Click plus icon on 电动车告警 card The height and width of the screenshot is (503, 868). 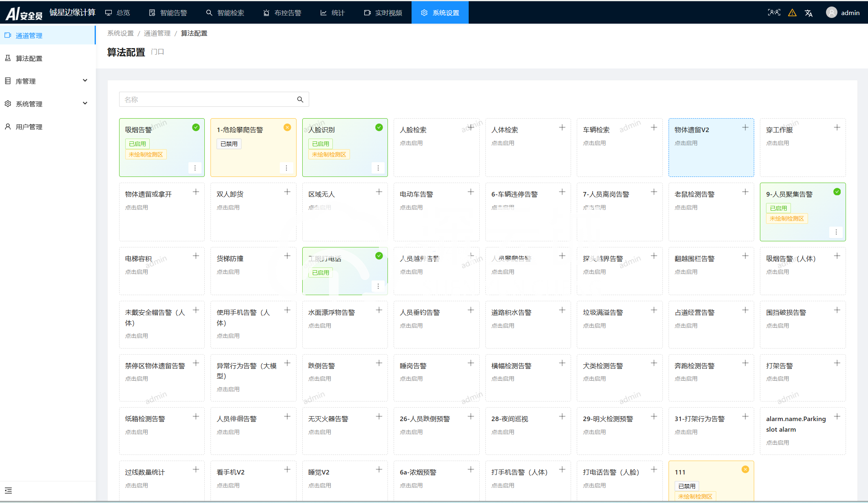coord(471,192)
